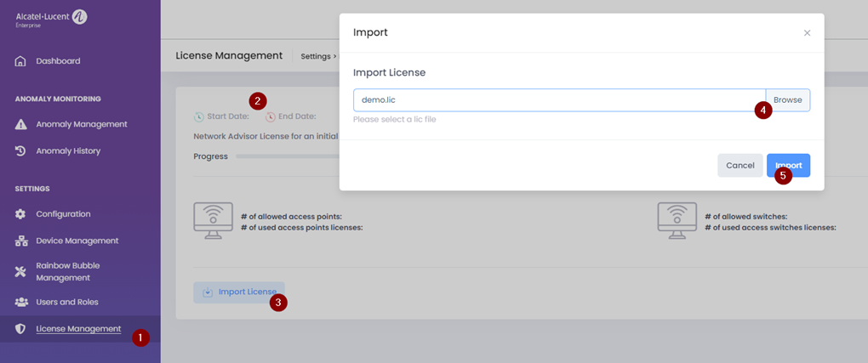Click the demo.lic file input field

pyautogui.click(x=558, y=100)
